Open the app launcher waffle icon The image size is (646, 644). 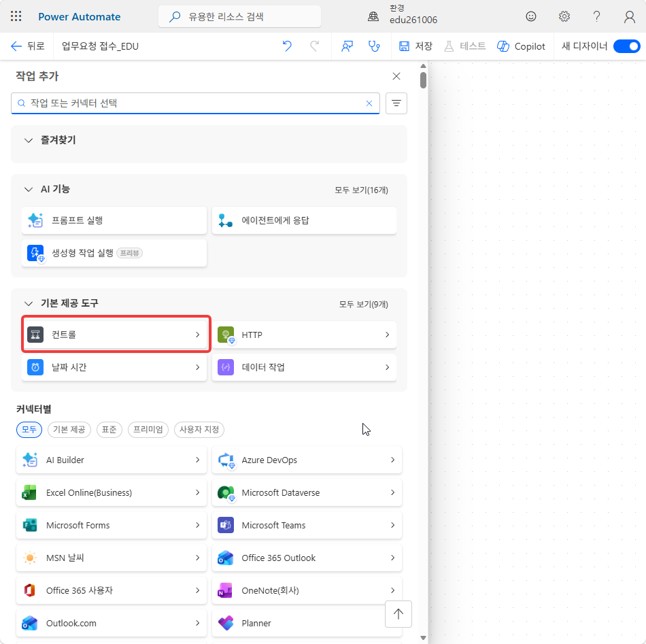(16, 16)
